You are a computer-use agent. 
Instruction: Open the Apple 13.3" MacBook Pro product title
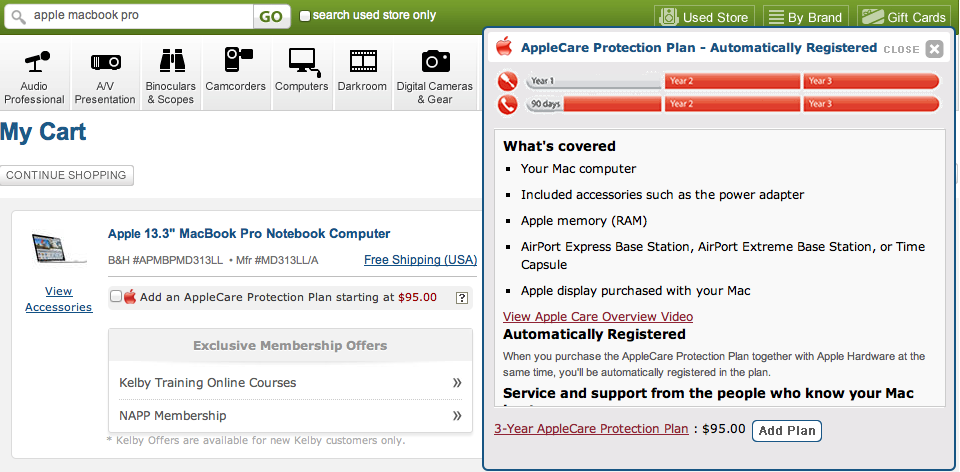coord(249,233)
